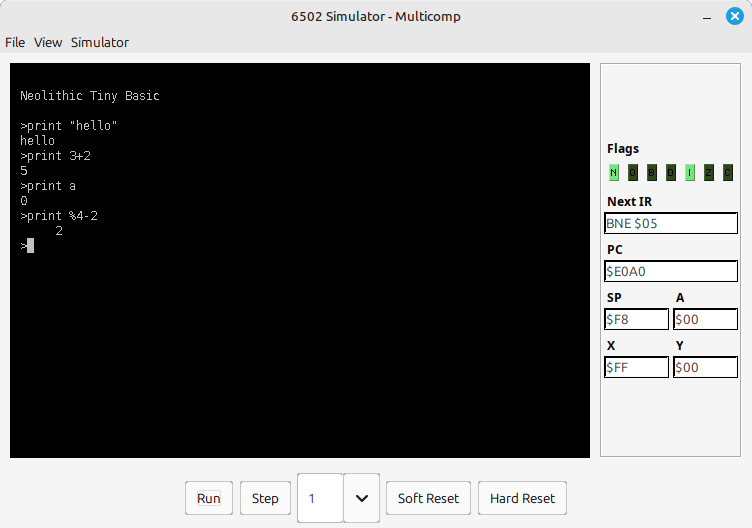Viewport: 752px width, 528px height.
Task: Open the File menu
Action: pyautogui.click(x=15, y=42)
